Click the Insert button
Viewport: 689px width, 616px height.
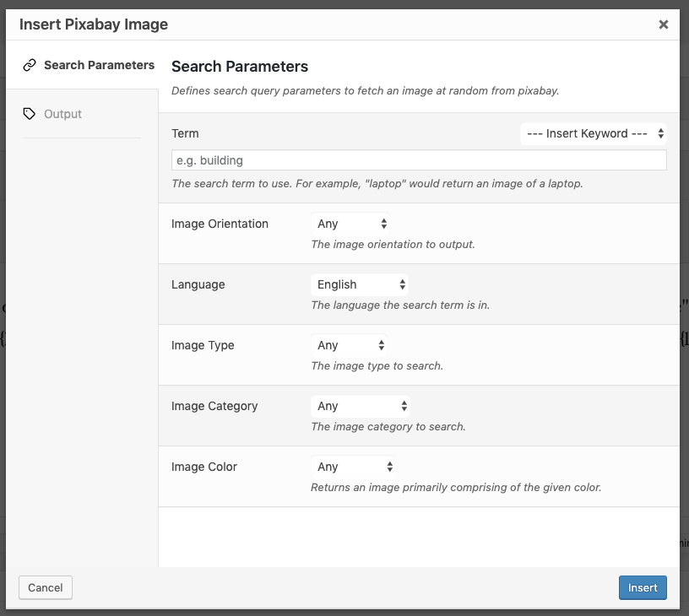[x=643, y=587]
